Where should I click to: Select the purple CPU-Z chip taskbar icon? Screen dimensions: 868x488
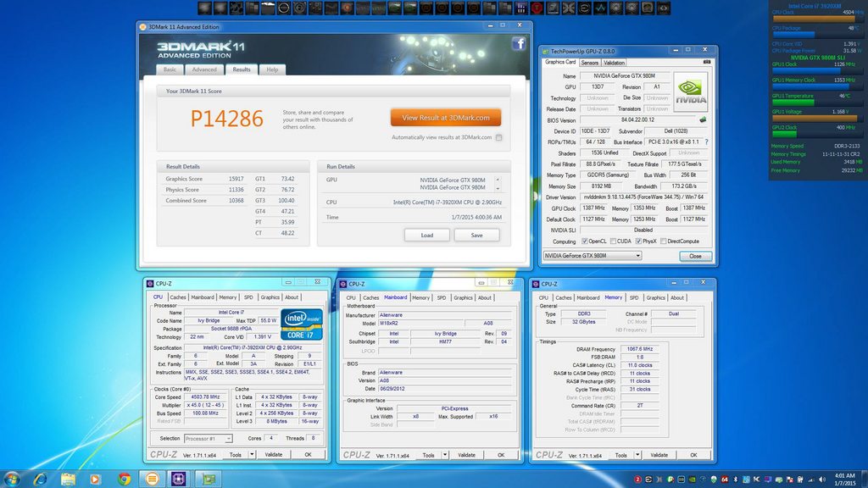click(x=178, y=479)
